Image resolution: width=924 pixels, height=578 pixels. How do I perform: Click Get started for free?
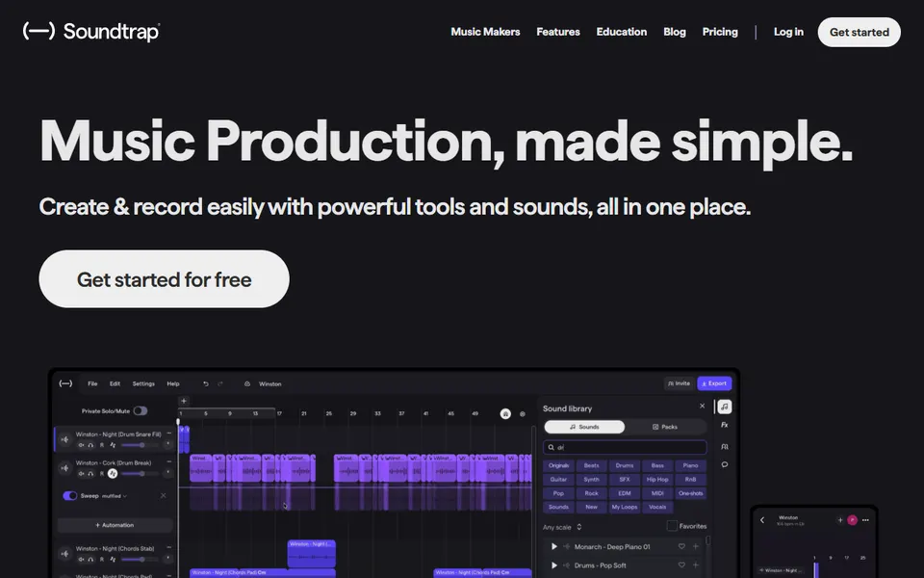164,279
